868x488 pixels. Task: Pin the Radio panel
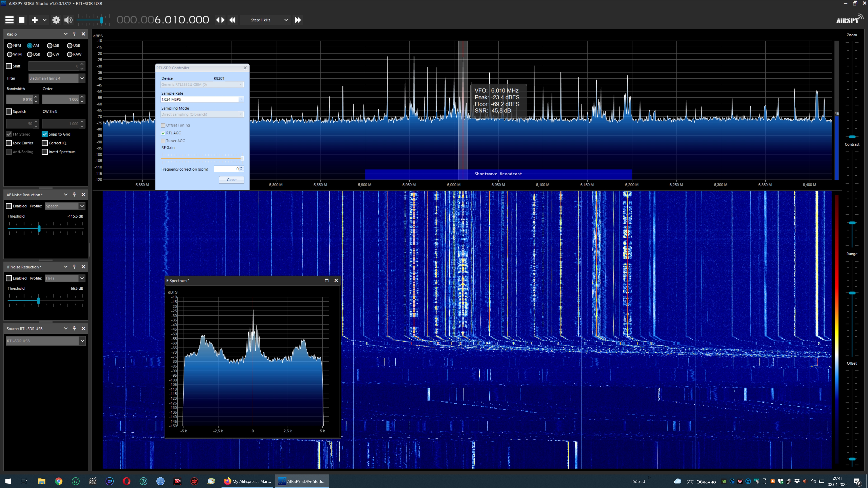pos(74,34)
